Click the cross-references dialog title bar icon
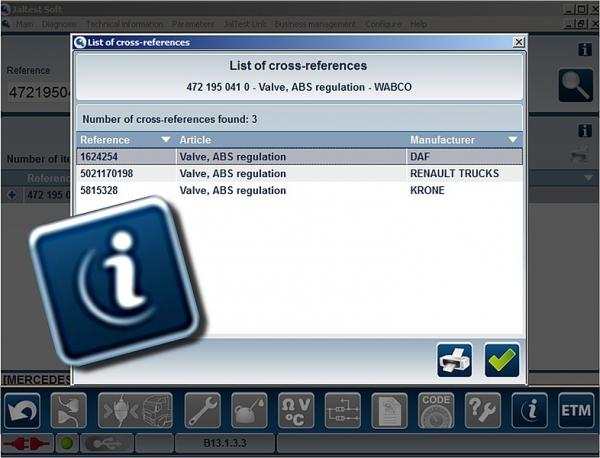 (x=80, y=42)
